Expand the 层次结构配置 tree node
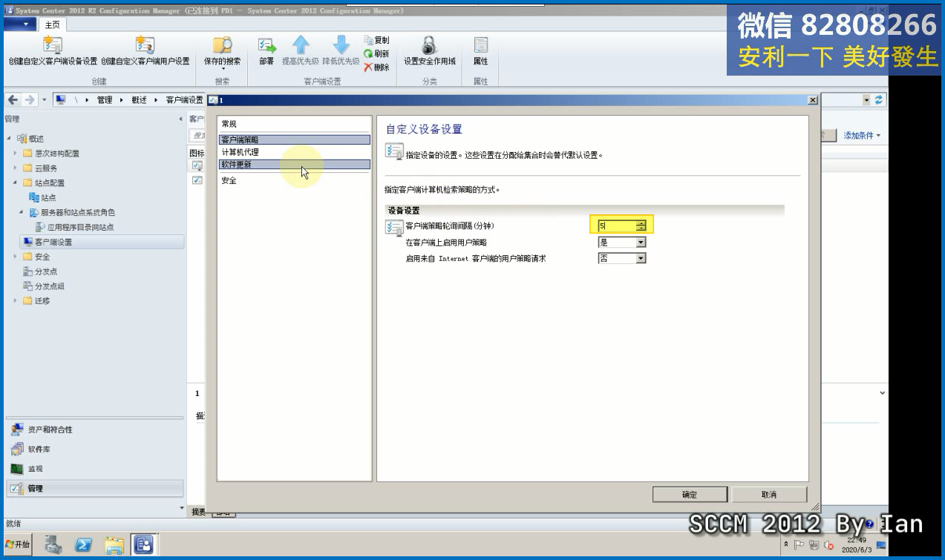Image resolution: width=945 pixels, height=560 pixels. click(16, 154)
